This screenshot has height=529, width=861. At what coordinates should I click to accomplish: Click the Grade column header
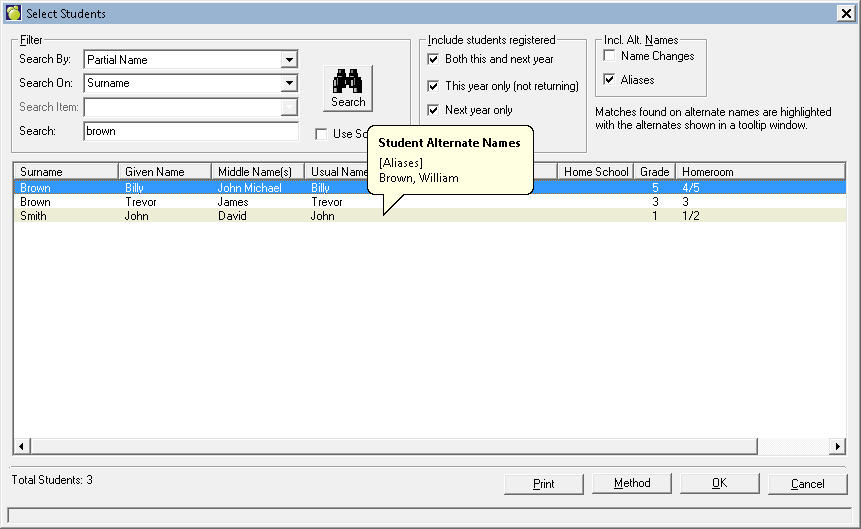click(x=654, y=172)
